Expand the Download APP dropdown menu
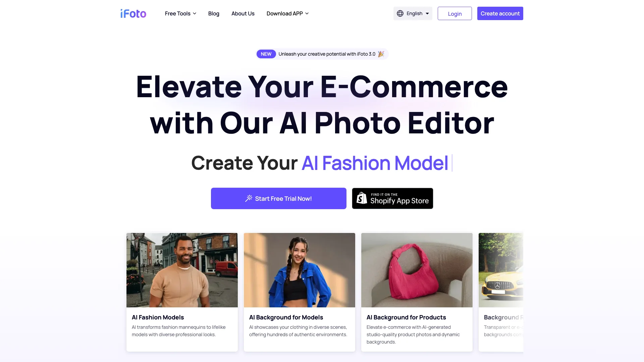The height and width of the screenshot is (362, 644). coord(287,13)
